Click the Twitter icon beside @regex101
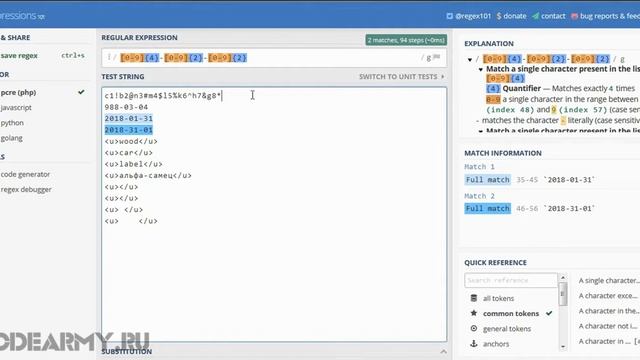 (449, 16)
